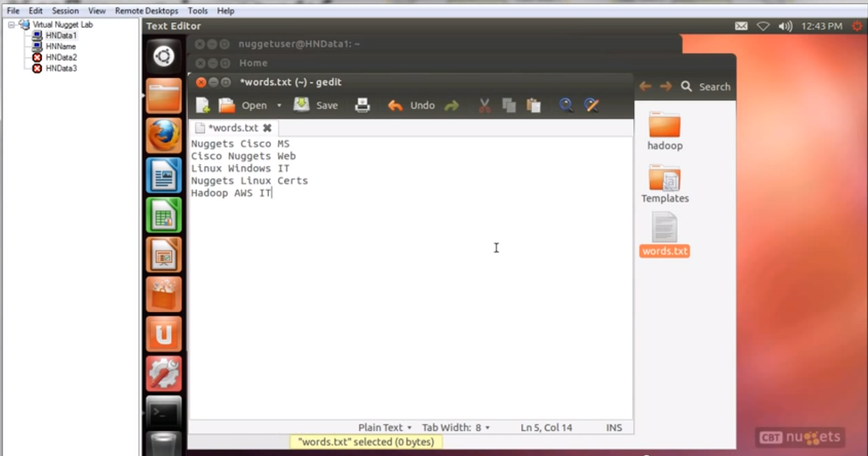Close the *words.txt tab with its X

[x=267, y=128]
